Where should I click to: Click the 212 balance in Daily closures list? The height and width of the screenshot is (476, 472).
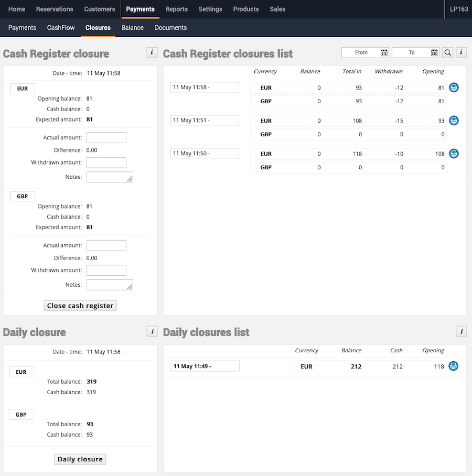coord(356,366)
